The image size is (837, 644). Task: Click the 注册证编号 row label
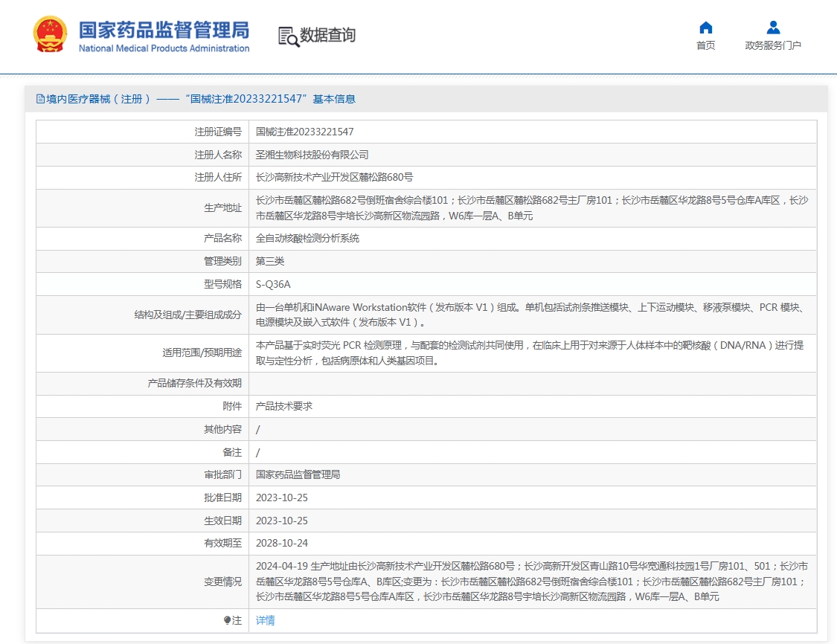click(218, 132)
